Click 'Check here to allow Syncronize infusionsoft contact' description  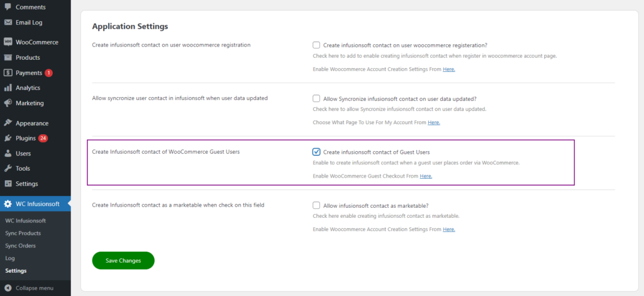(x=399, y=110)
